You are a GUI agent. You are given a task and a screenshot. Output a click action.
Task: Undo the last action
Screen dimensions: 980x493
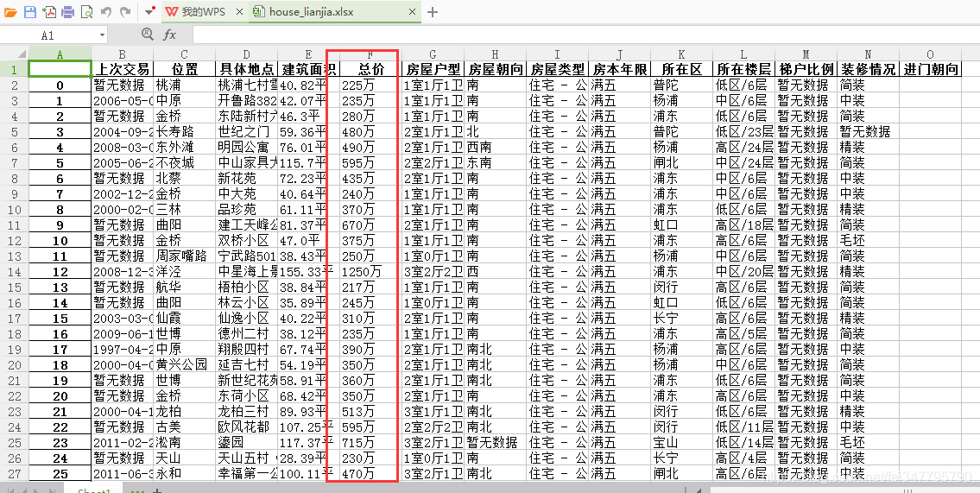106,12
